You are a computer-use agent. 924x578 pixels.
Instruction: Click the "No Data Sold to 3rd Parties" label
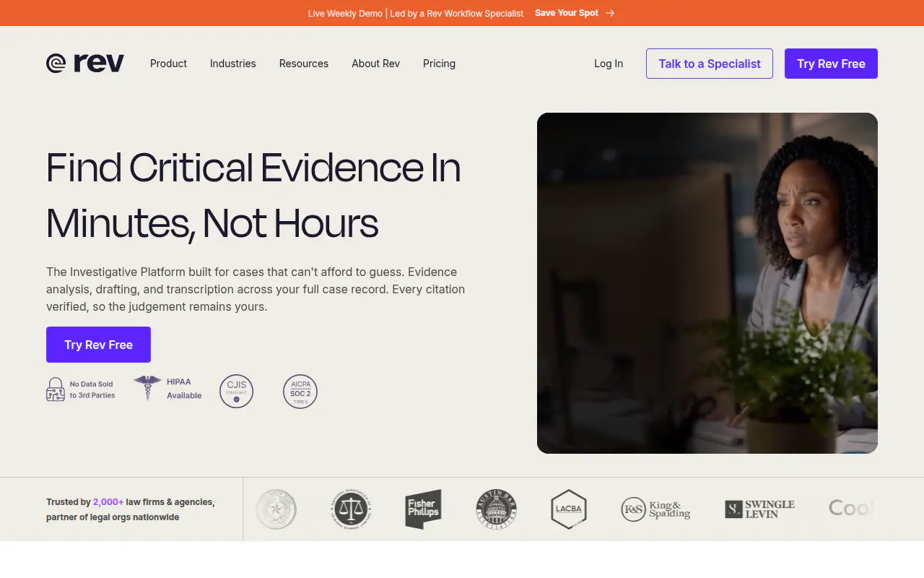[92, 389]
